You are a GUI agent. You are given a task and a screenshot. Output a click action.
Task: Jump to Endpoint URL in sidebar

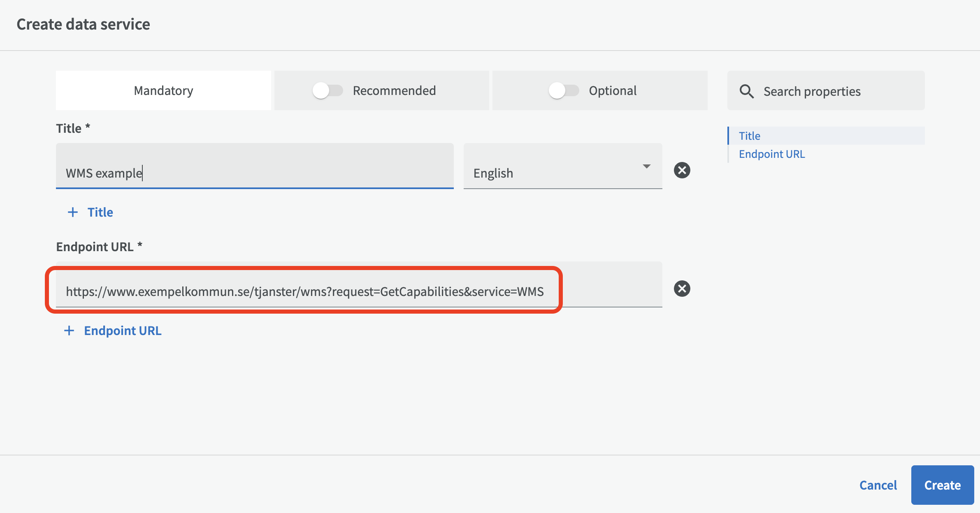[772, 154]
